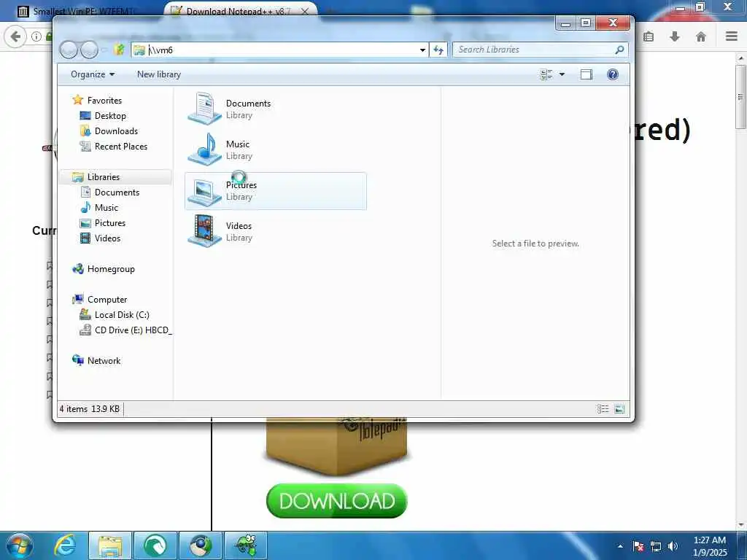747x560 pixels.
Task: Select Favorites in navigation pane
Action: [104, 100]
